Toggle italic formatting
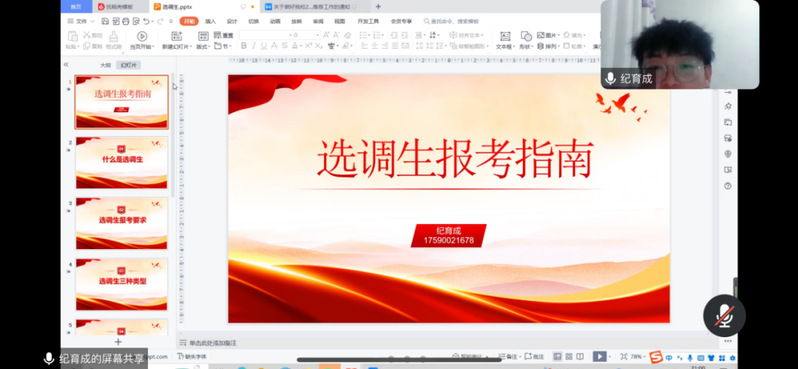The image size is (798, 369). (x=253, y=46)
